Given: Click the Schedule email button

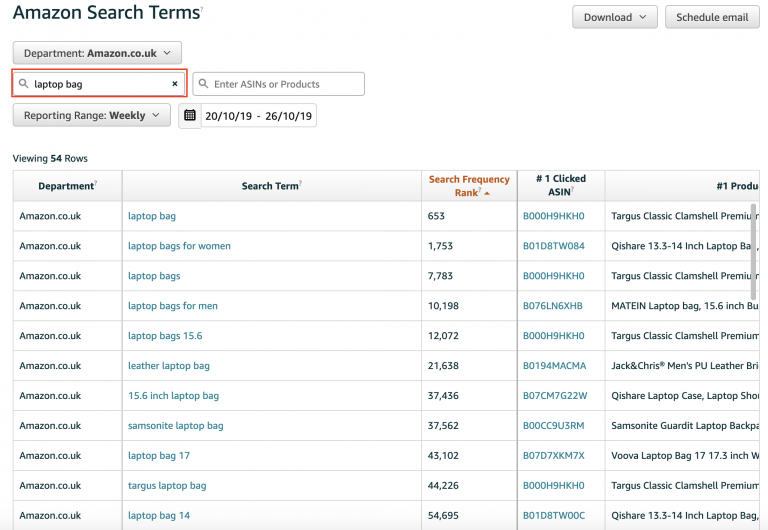Looking at the screenshot, I should click(x=712, y=17).
